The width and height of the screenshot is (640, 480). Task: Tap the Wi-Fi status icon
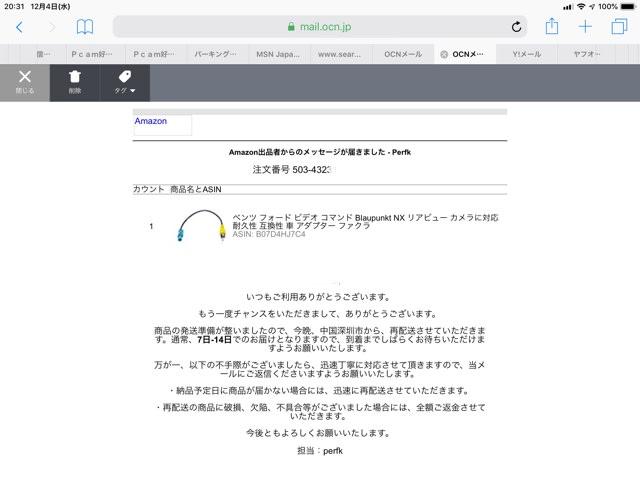581,7
